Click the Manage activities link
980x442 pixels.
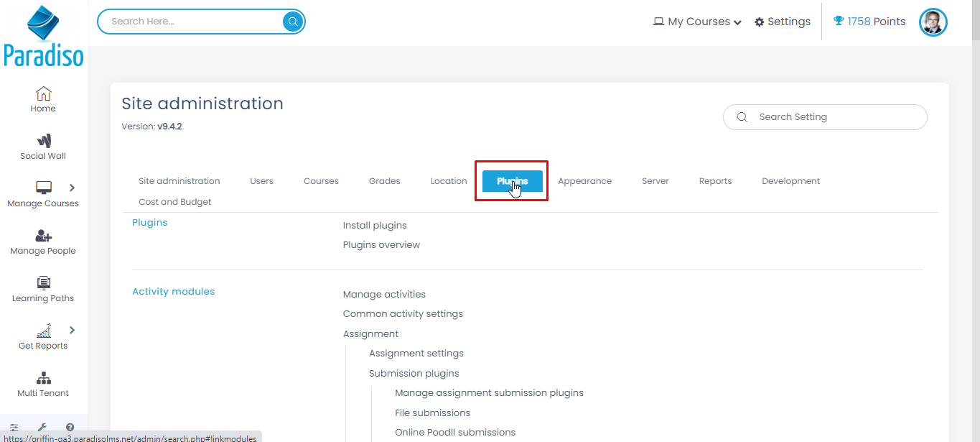click(x=384, y=295)
